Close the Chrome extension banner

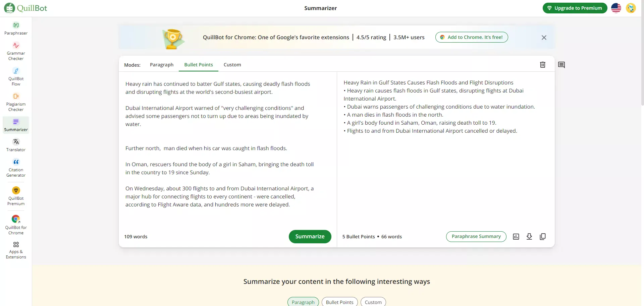[x=544, y=38]
